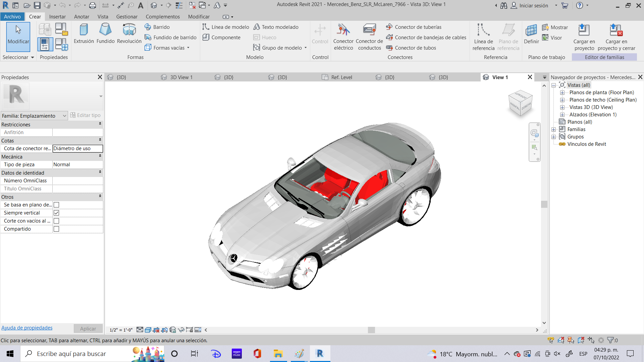Viewport: 644px width, 362px height.
Task: Pick the Línea de modelo tool
Action: (226, 27)
